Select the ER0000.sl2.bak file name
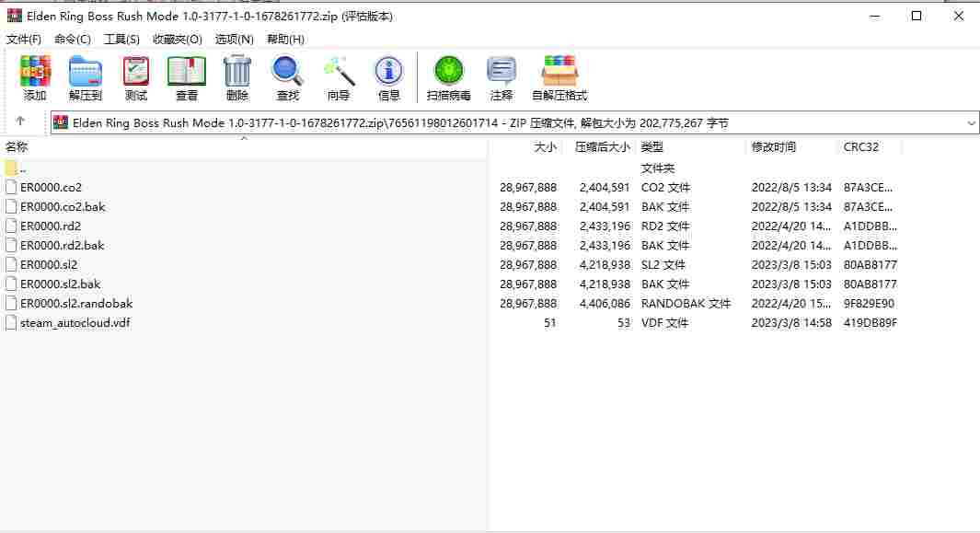Image resolution: width=980 pixels, height=533 pixels. pos(60,284)
